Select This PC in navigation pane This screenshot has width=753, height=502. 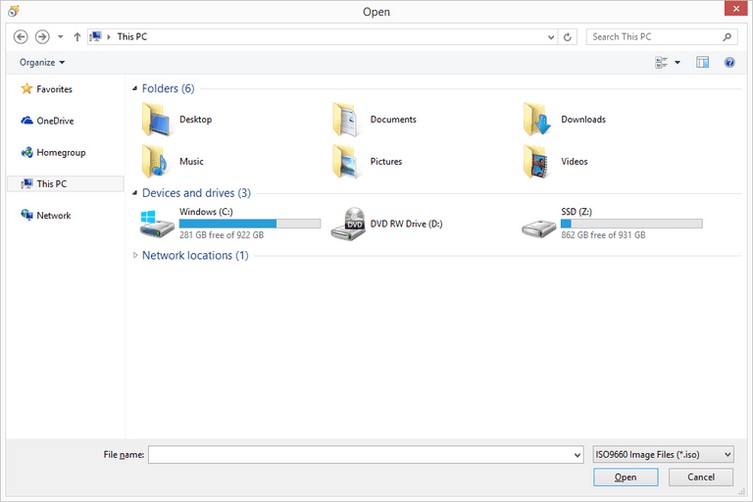pos(65,184)
